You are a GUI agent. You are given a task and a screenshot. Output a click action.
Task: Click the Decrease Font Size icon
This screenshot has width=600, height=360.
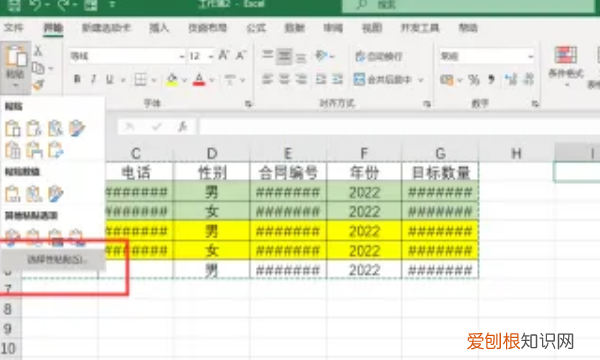[240, 56]
